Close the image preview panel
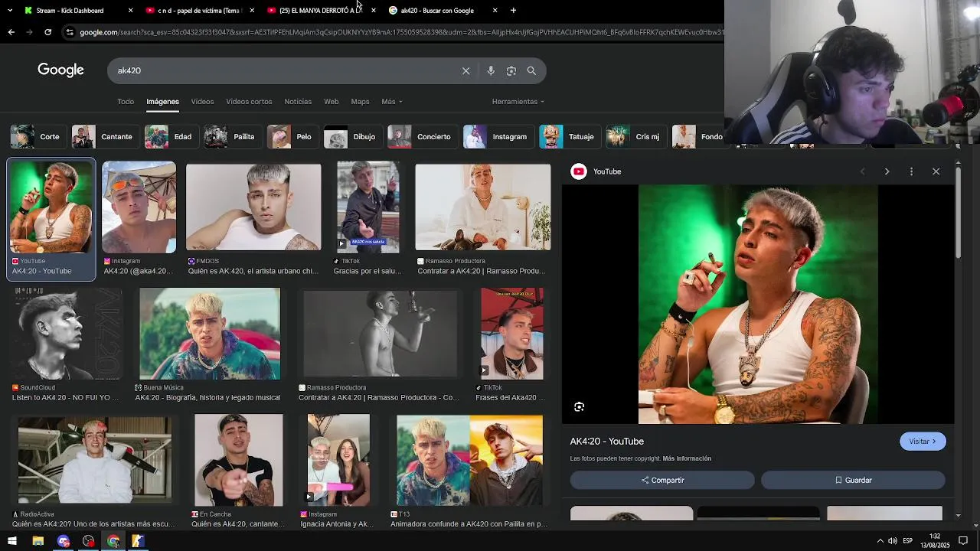Screen dimensions: 980x551 [x=936, y=171]
